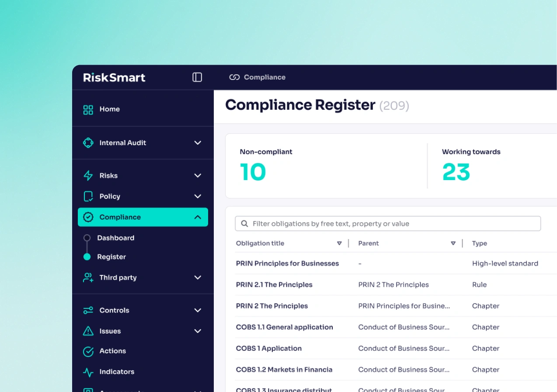Open the Parent column filter dropdown
557x392 pixels.
(453, 243)
